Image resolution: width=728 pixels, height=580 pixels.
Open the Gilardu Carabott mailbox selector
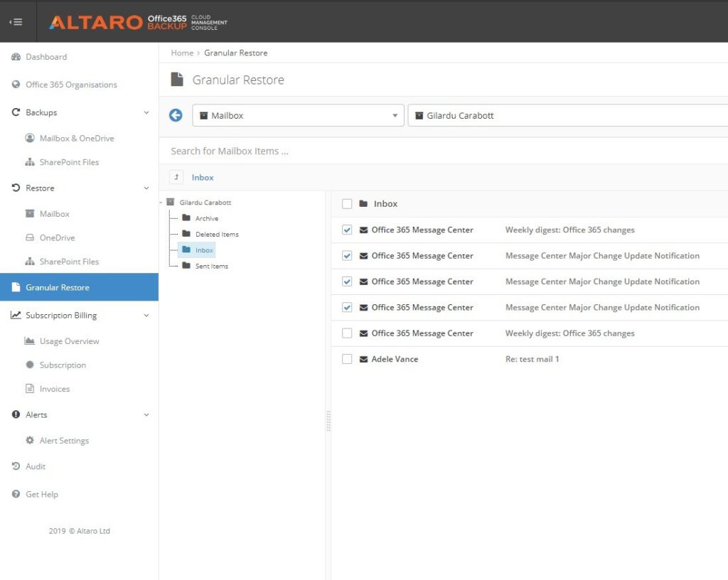568,116
